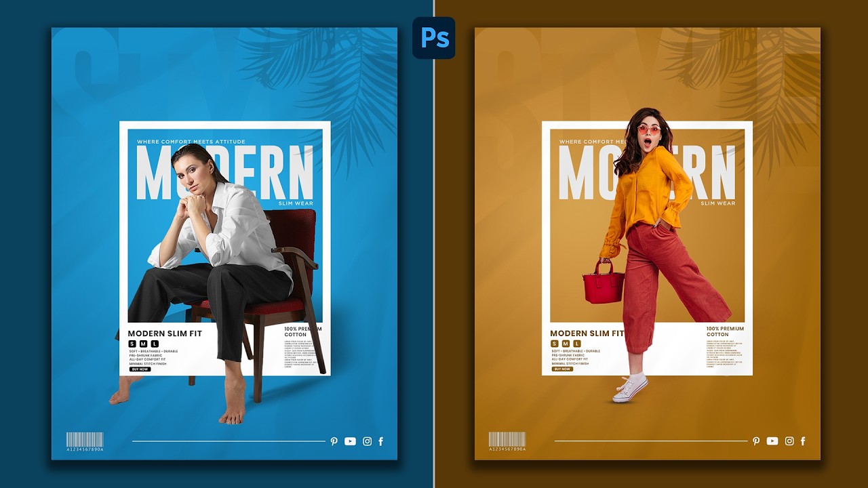Click SLIM WEAR text on orange poster
Image resolution: width=868 pixels, height=488 pixels.
pos(718,203)
